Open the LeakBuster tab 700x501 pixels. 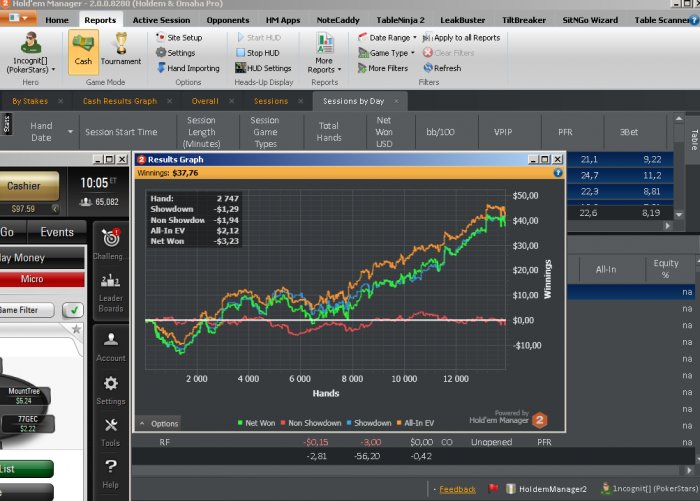(x=462, y=20)
